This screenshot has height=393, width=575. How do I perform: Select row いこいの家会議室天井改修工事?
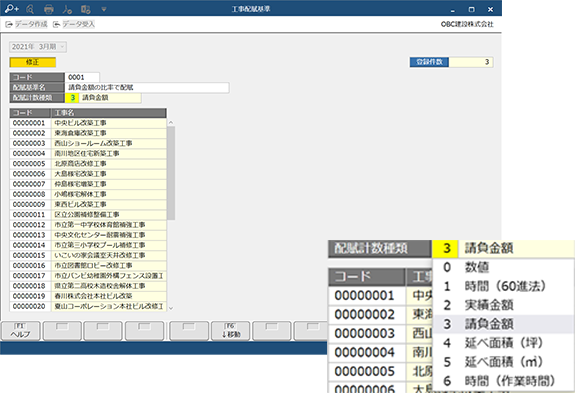pyautogui.click(x=88, y=255)
